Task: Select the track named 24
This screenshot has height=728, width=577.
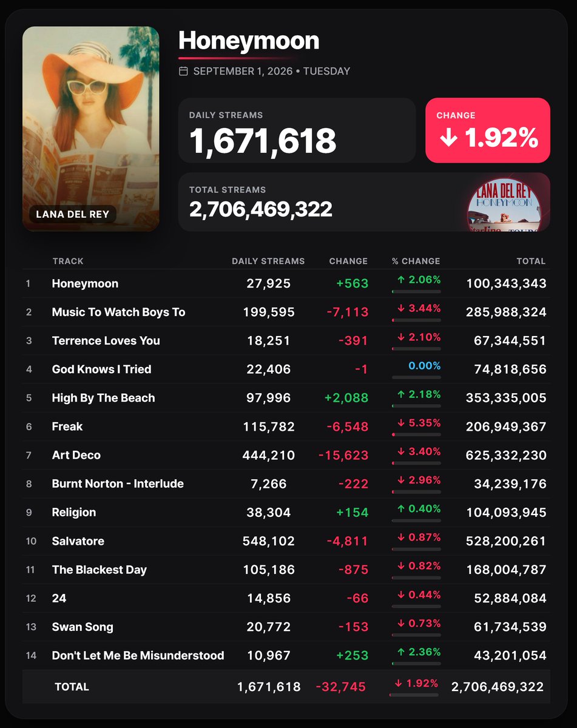Action: pos(59,598)
